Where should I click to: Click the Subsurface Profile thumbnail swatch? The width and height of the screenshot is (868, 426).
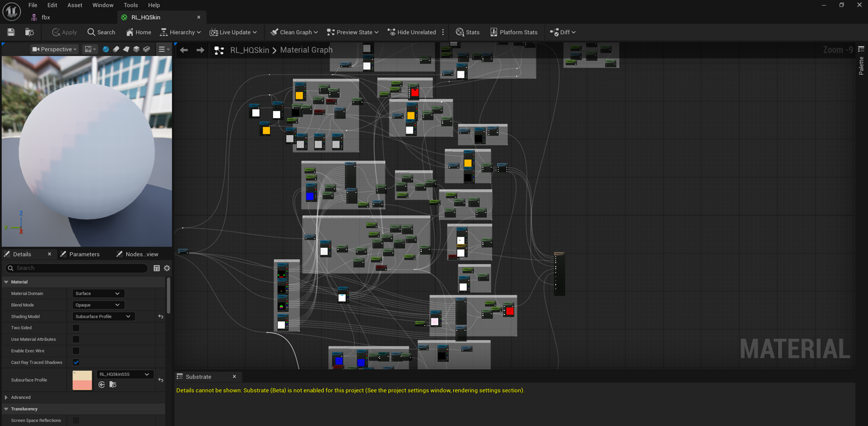point(82,380)
